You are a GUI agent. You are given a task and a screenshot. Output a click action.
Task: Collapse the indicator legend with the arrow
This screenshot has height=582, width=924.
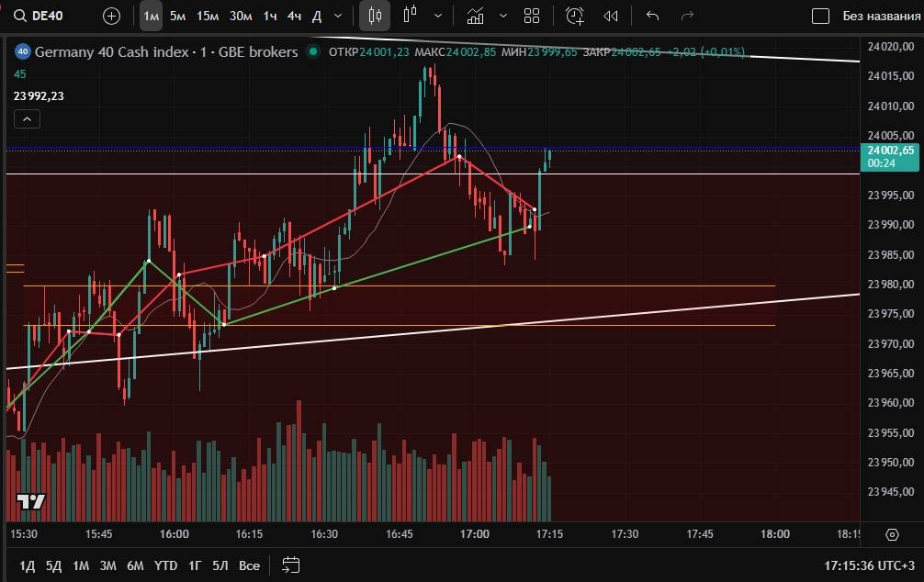[x=27, y=118]
